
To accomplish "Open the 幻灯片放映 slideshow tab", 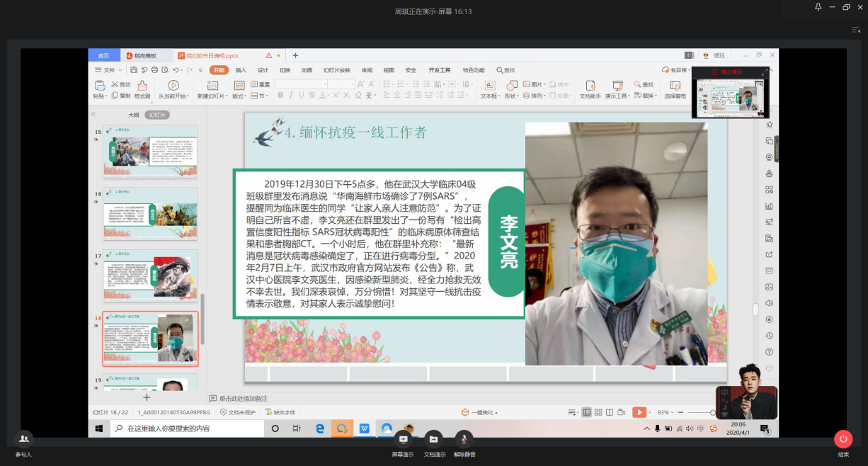I will pos(336,70).
